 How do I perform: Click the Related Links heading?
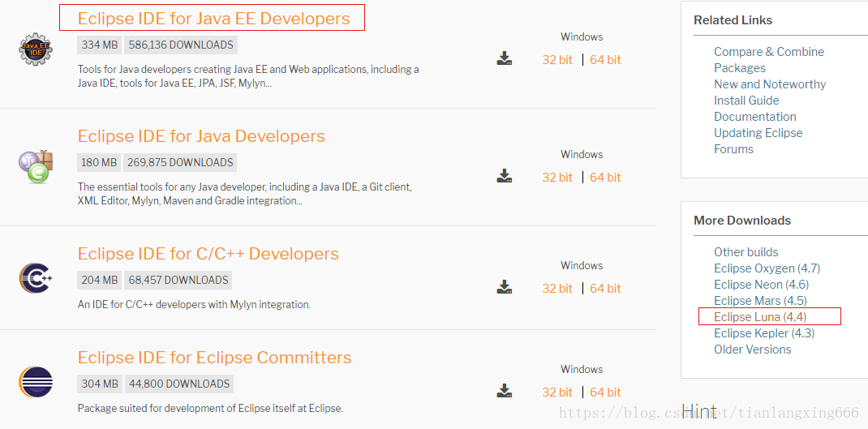[733, 20]
